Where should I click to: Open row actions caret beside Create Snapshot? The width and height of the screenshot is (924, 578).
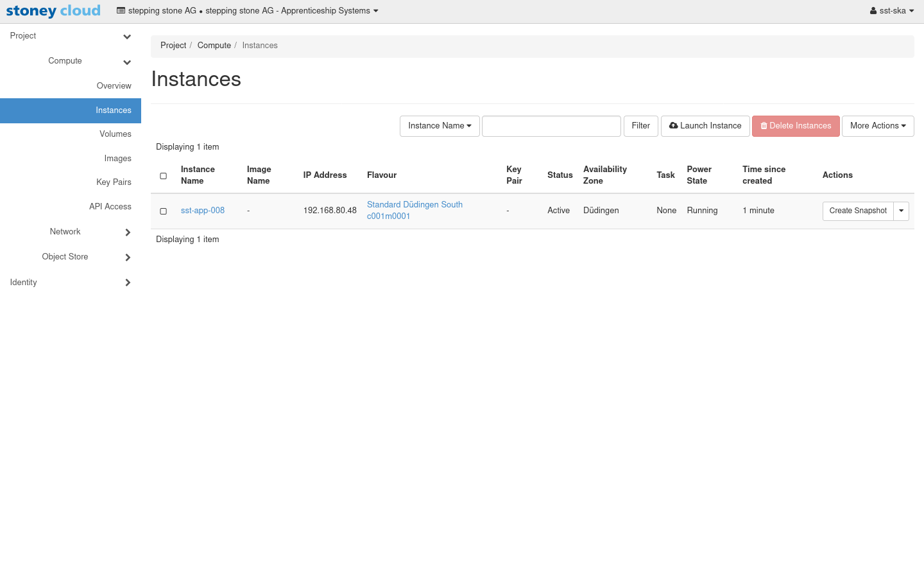pyautogui.click(x=901, y=211)
